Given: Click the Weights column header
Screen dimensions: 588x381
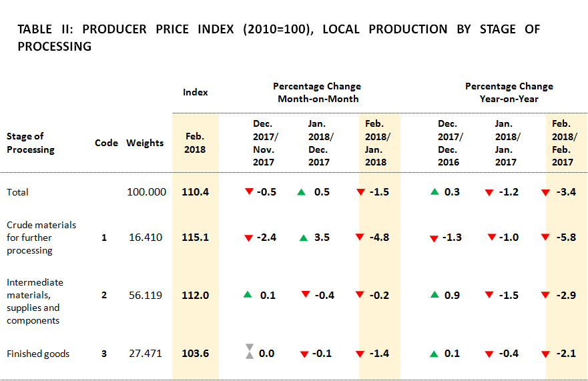Looking at the screenshot, I should pos(145,143).
